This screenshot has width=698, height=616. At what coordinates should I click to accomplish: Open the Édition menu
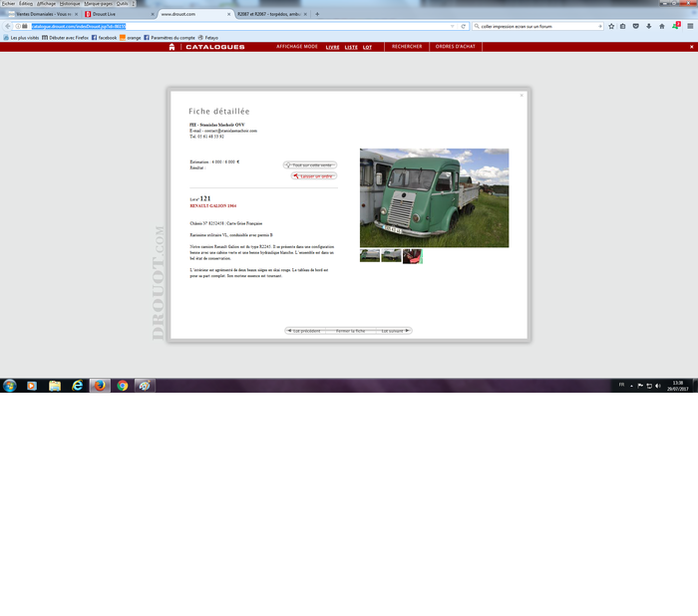pos(26,4)
